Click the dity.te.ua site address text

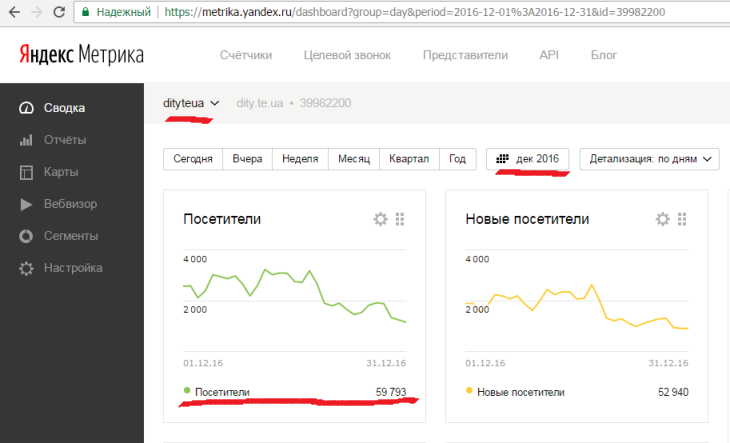pyautogui.click(x=259, y=103)
